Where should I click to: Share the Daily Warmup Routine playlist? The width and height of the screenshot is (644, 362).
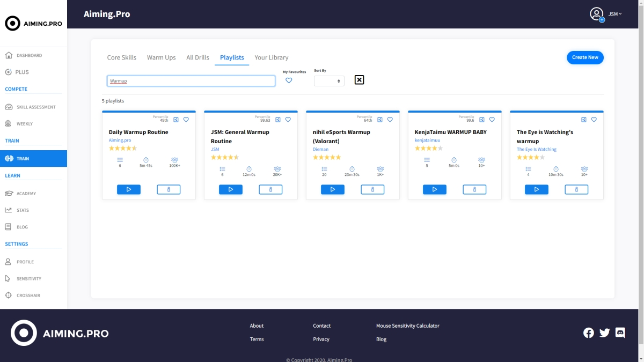pos(175,120)
